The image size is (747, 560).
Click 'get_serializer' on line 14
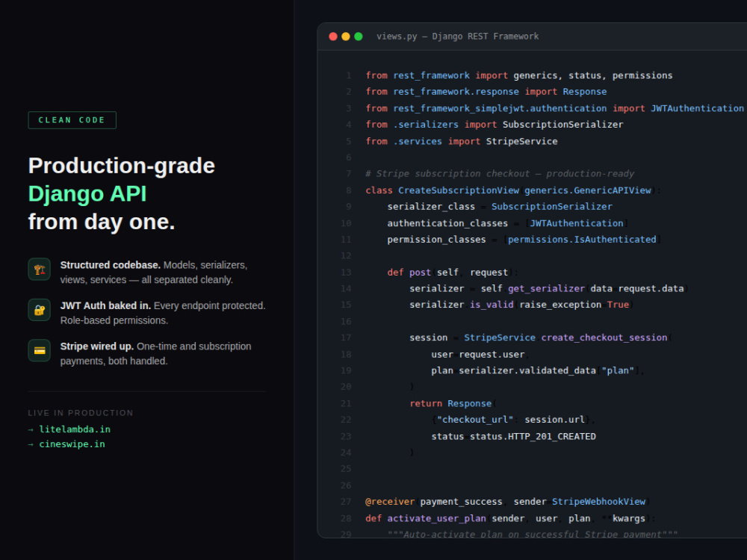point(547,288)
